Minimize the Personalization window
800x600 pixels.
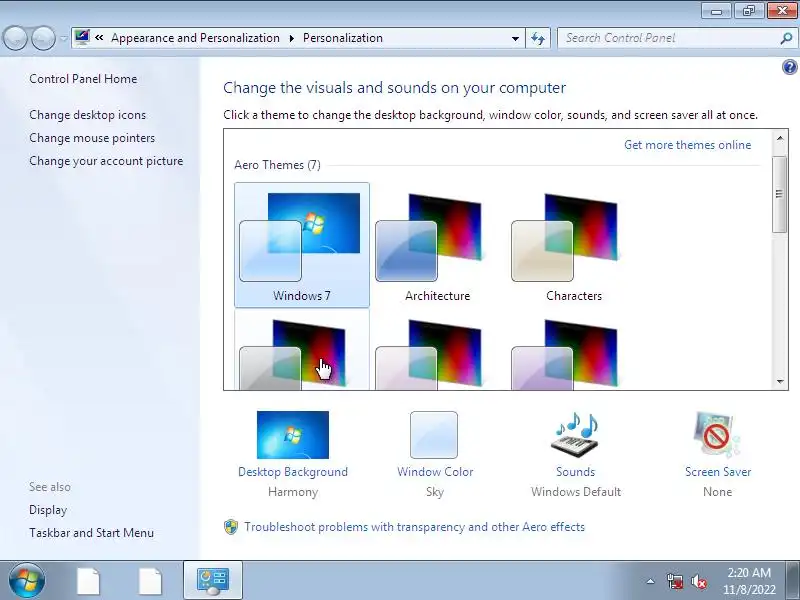click(x=717, y=10)
